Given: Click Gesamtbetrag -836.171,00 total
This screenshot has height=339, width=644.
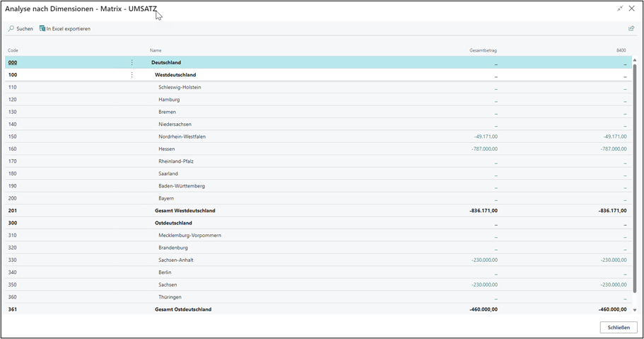Looking at the screenshot, I should click(484, 211).
